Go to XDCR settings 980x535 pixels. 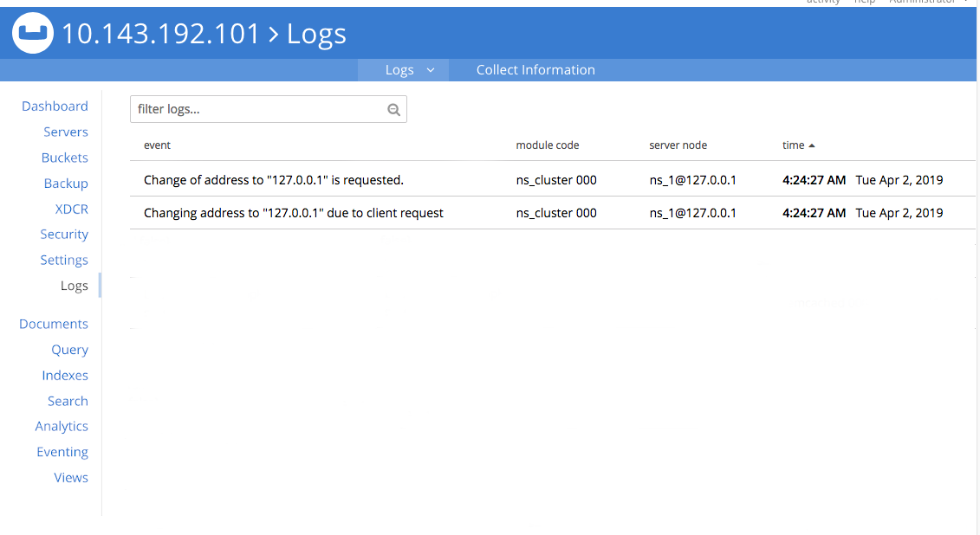tap(72, 209)
